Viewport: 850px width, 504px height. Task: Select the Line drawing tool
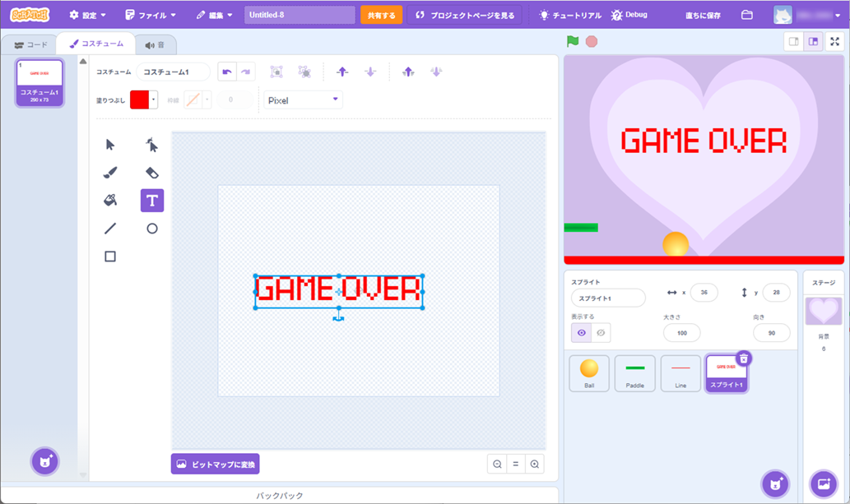pos(110,229)
